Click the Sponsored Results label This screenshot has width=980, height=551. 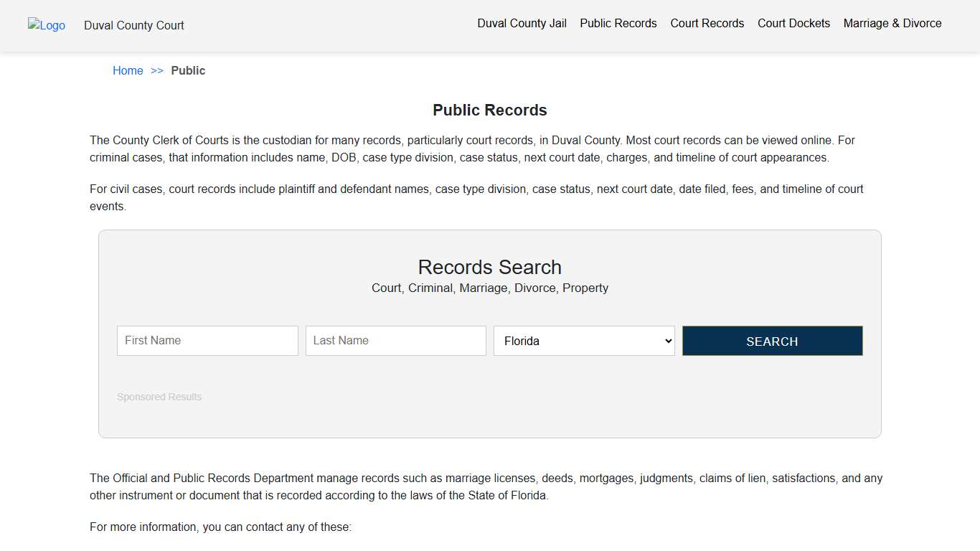click(x=159, y=396)
